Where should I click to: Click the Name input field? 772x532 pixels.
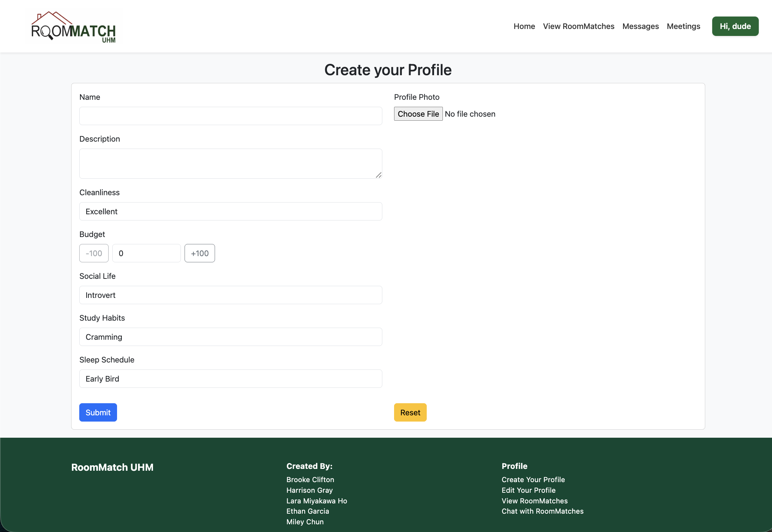(230, 116)
